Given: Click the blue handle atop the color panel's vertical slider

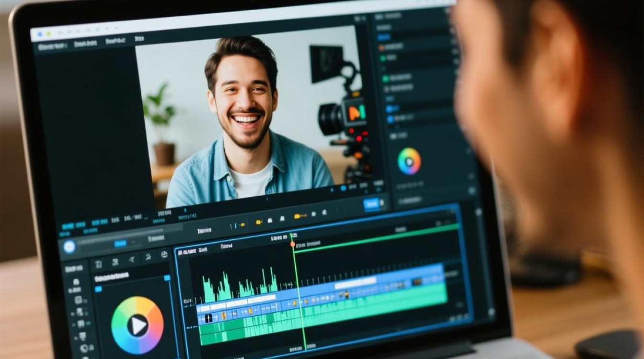Looking at the screenshot, I should 167,278.
